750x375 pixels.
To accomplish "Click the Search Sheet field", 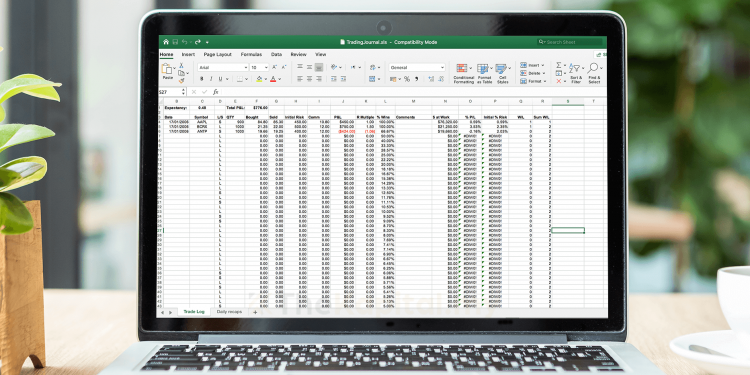I will pos(569,42).
